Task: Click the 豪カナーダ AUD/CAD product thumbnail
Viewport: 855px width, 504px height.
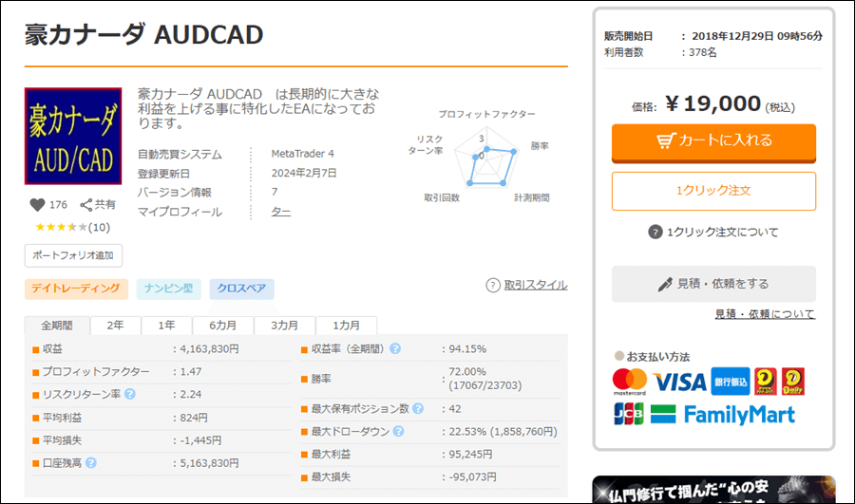Action: [x=73, y=137]
